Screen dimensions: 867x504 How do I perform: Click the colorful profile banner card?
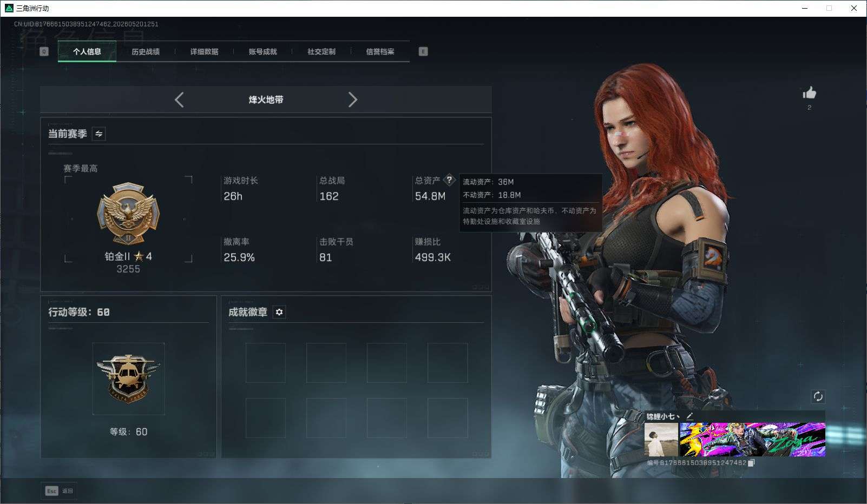752,440
